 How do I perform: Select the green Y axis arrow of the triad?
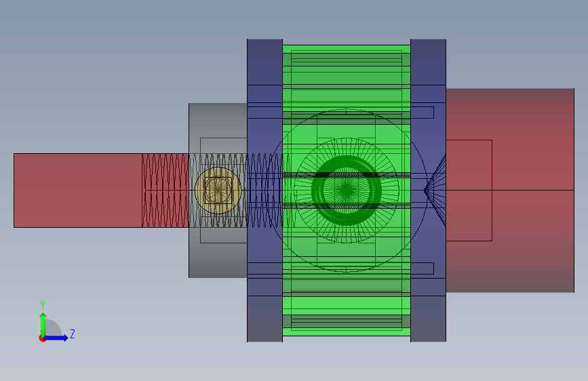click(43, 325)
